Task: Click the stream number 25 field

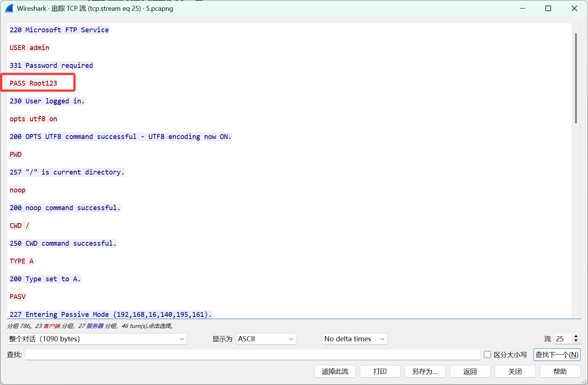Action: 562,339
